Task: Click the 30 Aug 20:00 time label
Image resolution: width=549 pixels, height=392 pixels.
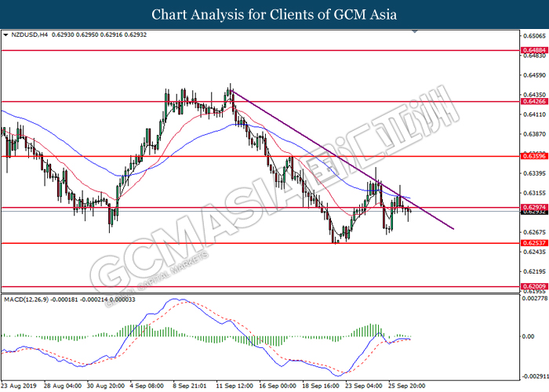Action: (x=106, y=386)
